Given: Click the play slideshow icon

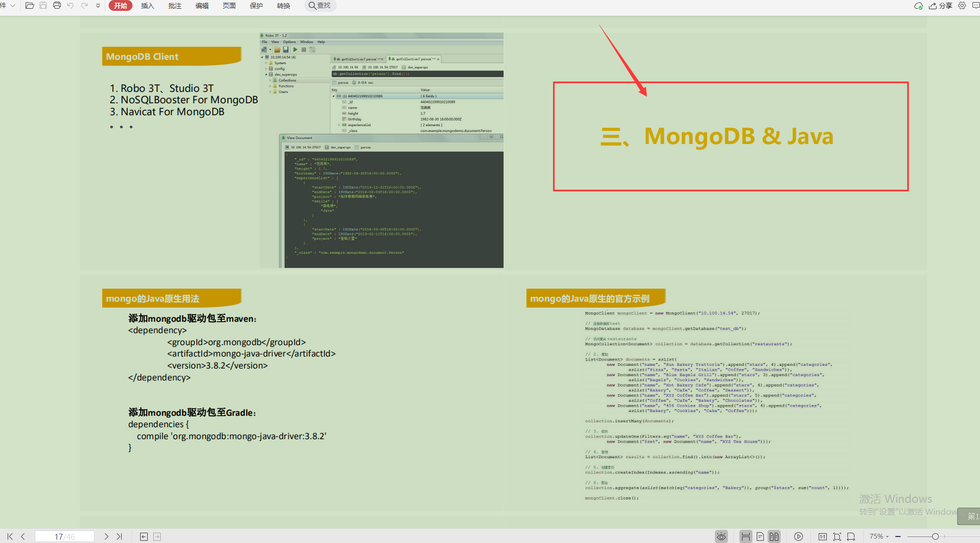Looking at the screenshot, I should tap(799, 536).
